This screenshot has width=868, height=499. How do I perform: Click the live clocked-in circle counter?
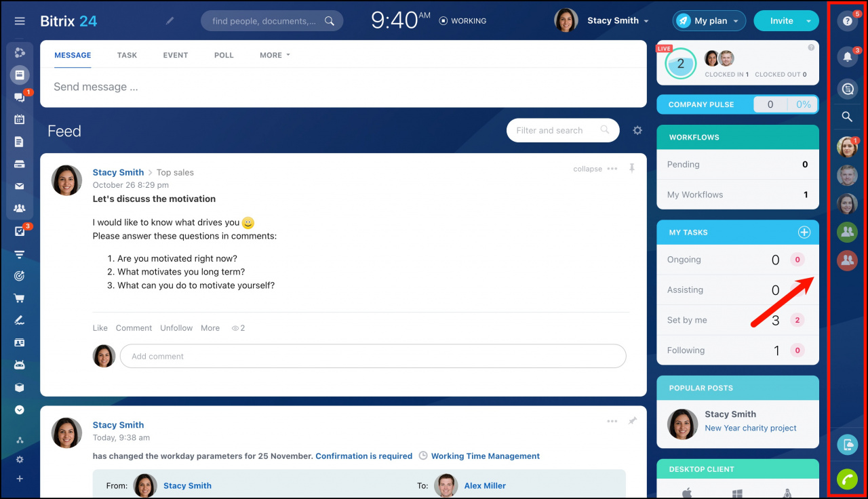pyautogui.click(x=680, y=64)
